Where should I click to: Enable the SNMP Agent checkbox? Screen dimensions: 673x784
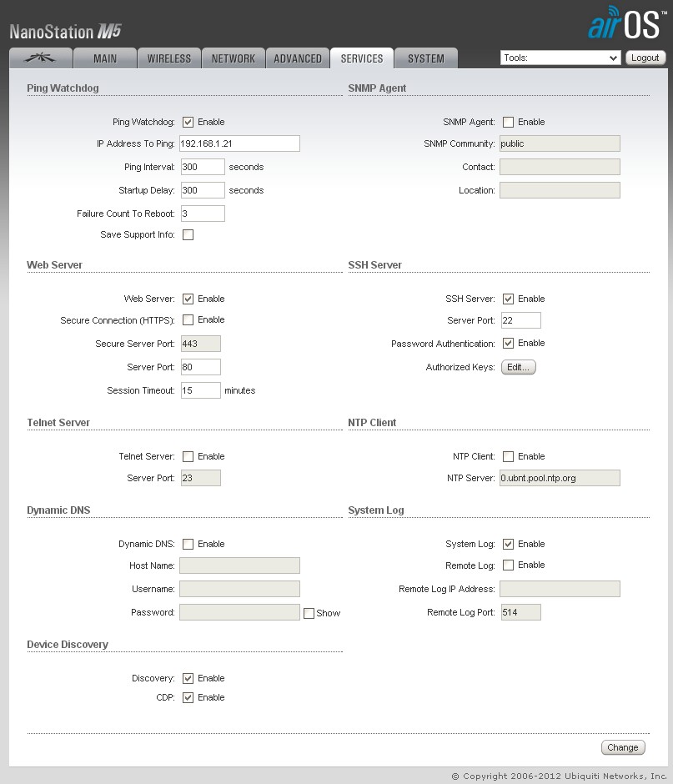click(508, 122)
